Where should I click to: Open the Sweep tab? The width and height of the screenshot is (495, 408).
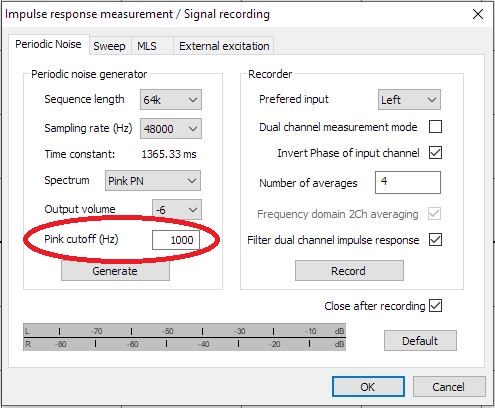click(x=110, y=46)
